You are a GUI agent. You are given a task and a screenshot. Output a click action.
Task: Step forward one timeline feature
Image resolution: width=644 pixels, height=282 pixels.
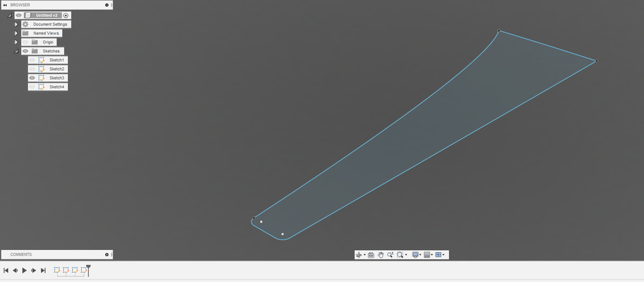click(34, 271)
